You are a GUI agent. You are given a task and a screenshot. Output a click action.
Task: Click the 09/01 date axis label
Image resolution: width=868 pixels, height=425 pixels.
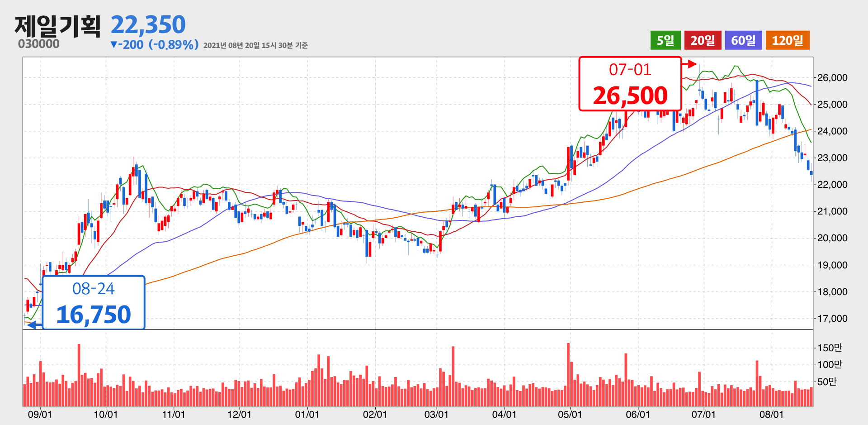pyautogui.click(x=40, y=415)
